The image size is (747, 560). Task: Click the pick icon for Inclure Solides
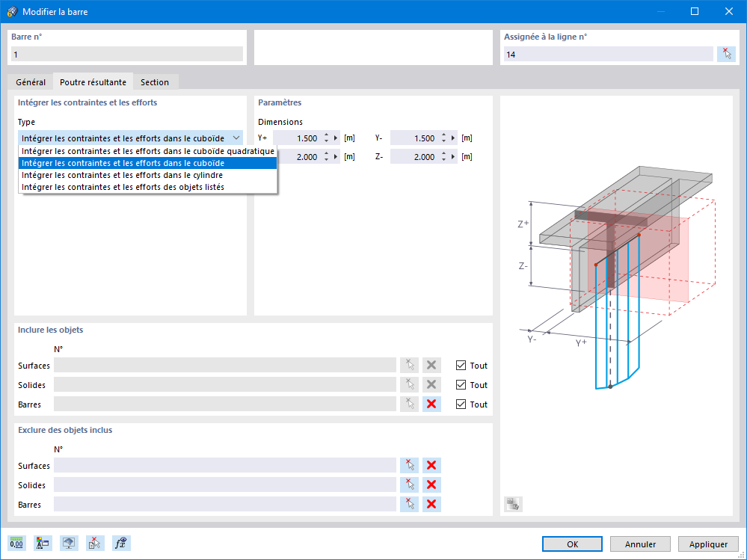pos(409,385)
